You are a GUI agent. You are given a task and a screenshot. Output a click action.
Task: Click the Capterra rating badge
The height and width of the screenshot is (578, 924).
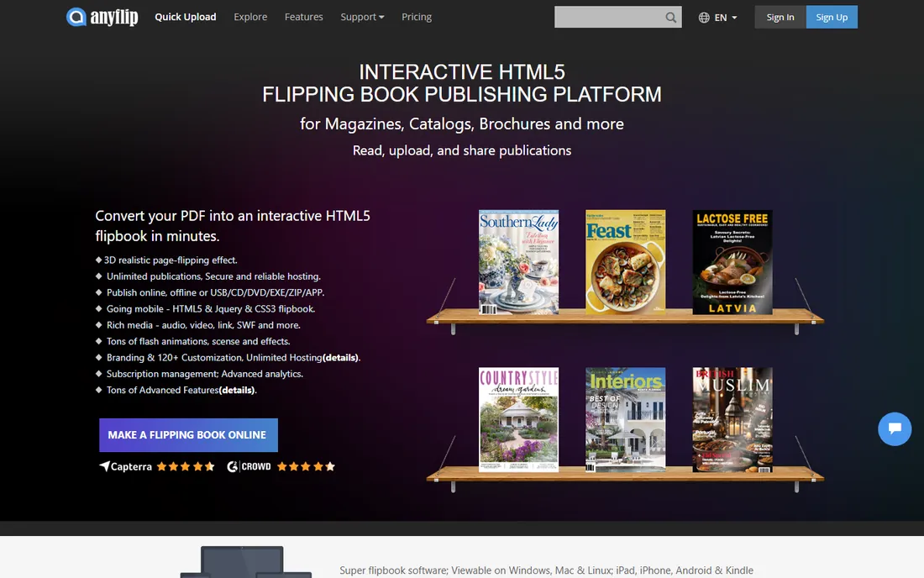(x=157, y=466)
